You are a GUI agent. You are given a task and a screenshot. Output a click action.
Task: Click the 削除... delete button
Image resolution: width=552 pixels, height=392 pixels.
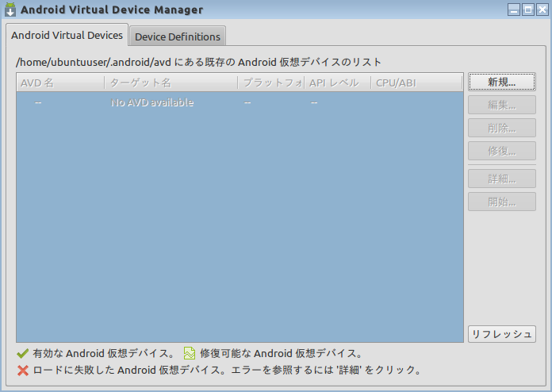(x=502, y=128)
